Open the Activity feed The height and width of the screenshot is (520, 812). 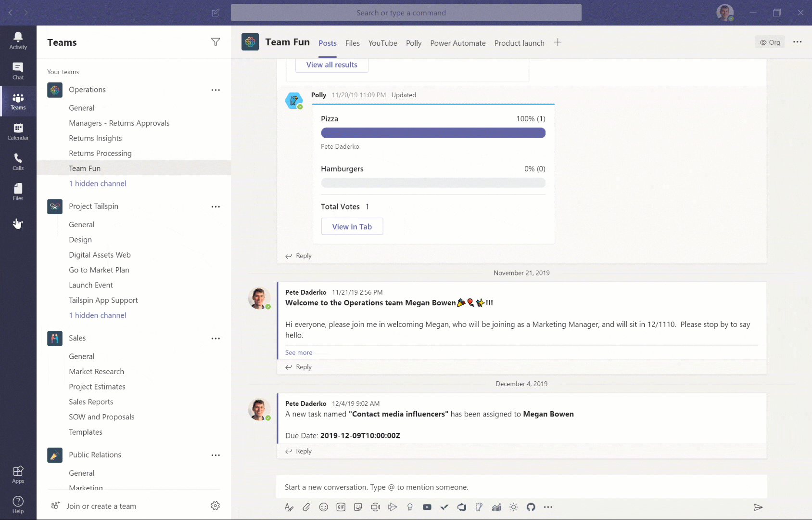18,40
